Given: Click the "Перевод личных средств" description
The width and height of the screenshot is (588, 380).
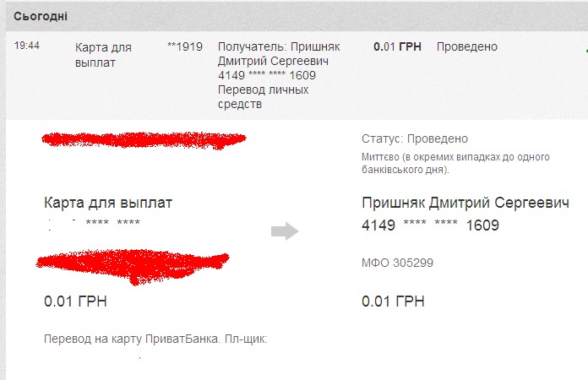Looking at the screenshot, I should click(x=263, y=97).
